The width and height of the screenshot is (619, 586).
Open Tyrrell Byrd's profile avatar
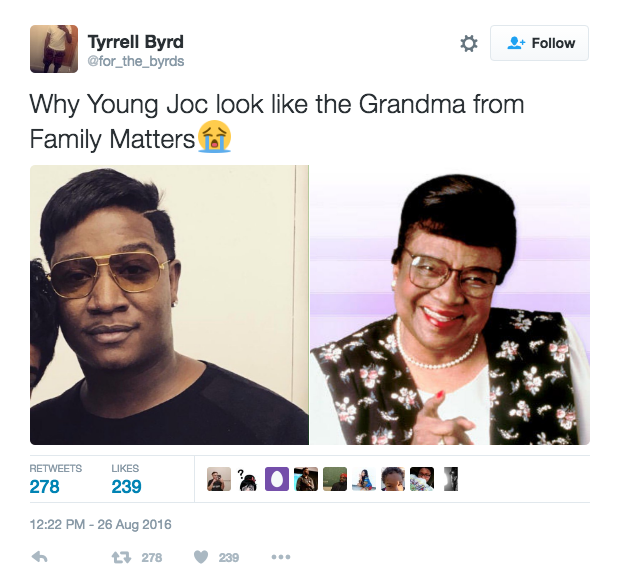[x=54, y=49]
